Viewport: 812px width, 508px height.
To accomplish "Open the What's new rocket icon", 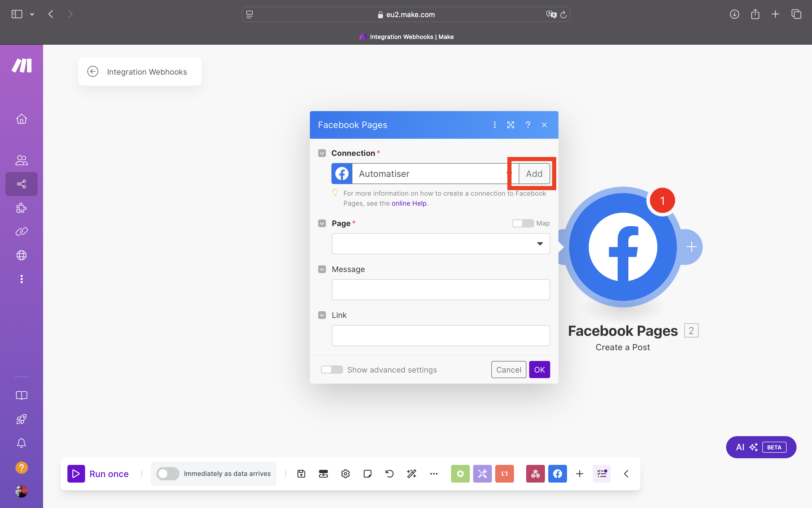I will click(x=22, y=419).
